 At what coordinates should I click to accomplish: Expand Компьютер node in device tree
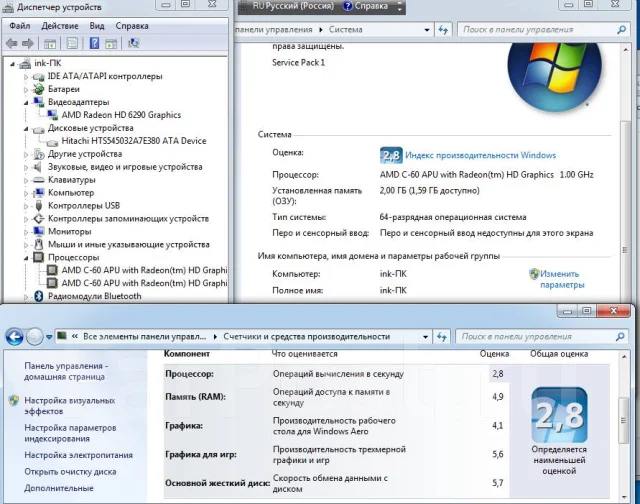26,193
